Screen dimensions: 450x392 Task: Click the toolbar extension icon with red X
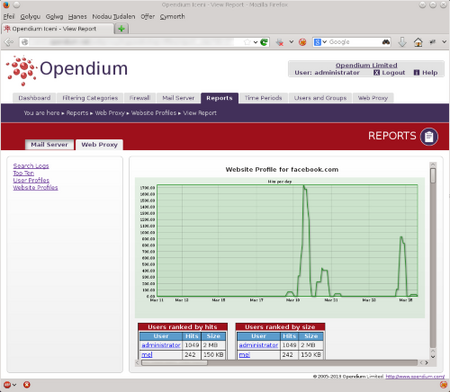(x=280, y=42)
